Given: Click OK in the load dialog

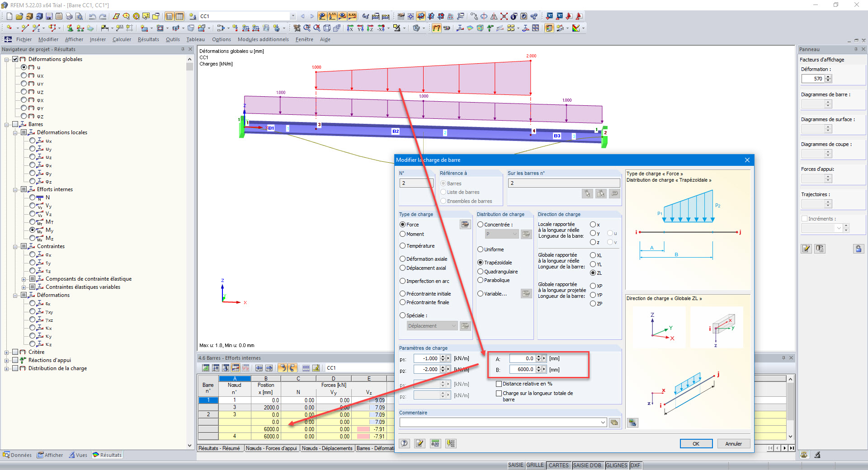Looking at the screenshot, I should [x=696, y=444].
